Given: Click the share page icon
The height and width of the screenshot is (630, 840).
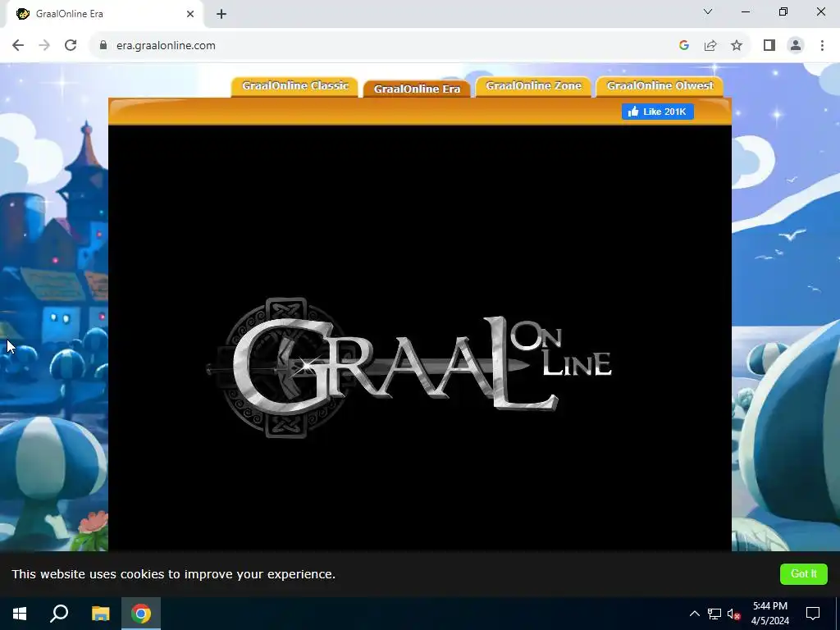Looking at the screenshot, I should pos(710,46).
